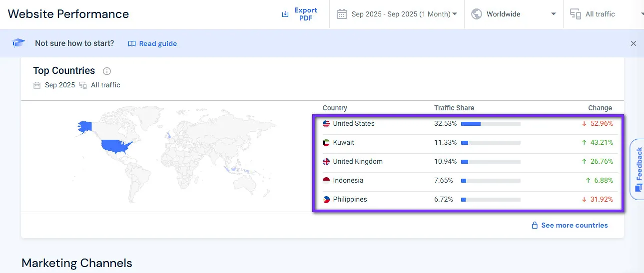
Task: Open the All traffic device dropdown
Action: click(x=606, y=14)
